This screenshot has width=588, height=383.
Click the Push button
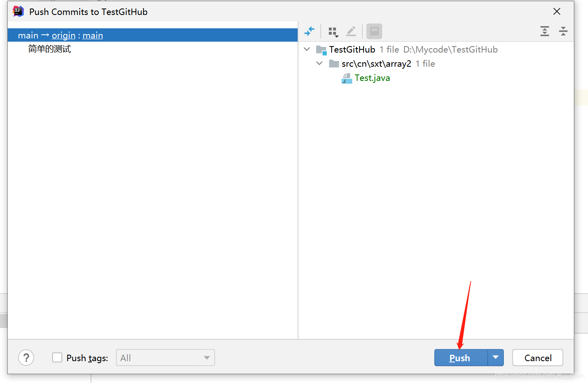point(461,358)
